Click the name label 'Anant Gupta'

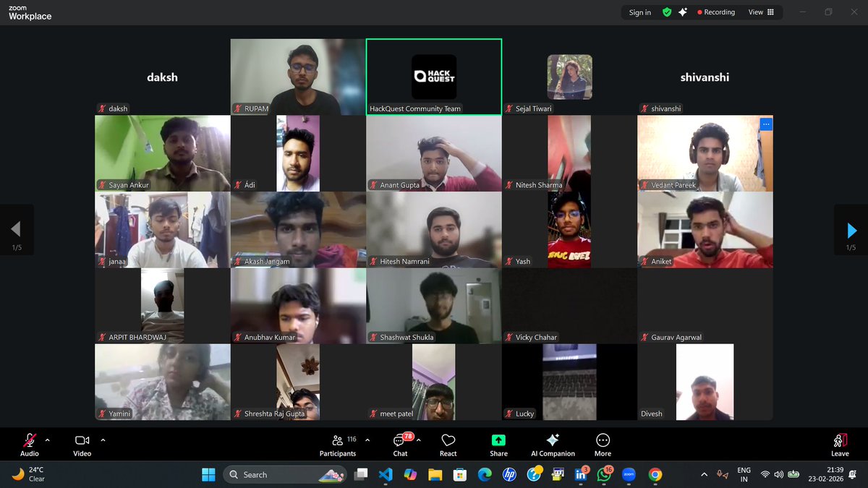400,185
